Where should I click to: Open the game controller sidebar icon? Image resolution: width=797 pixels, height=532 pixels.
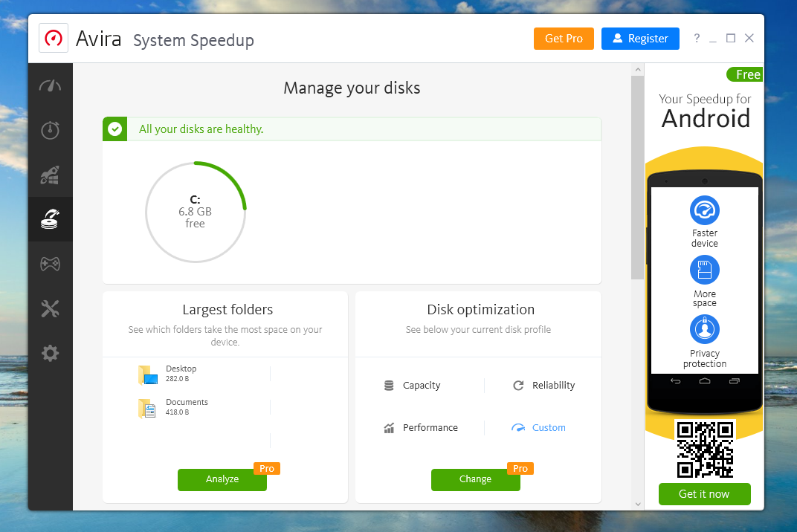tap(50, 264)
